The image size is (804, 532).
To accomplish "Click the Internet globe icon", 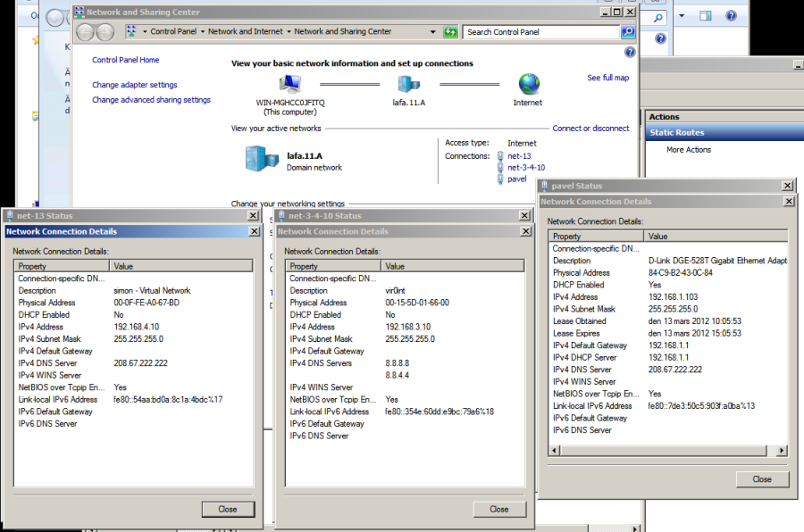I will pos(529,84).
